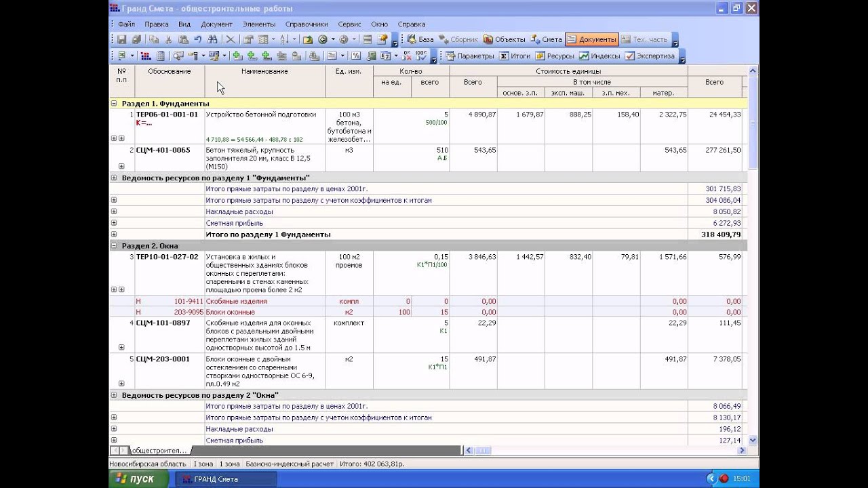Image resolution: width=868 pixels, height=488 pixels.
Task: Click the База button
Action: click(420, 40)
